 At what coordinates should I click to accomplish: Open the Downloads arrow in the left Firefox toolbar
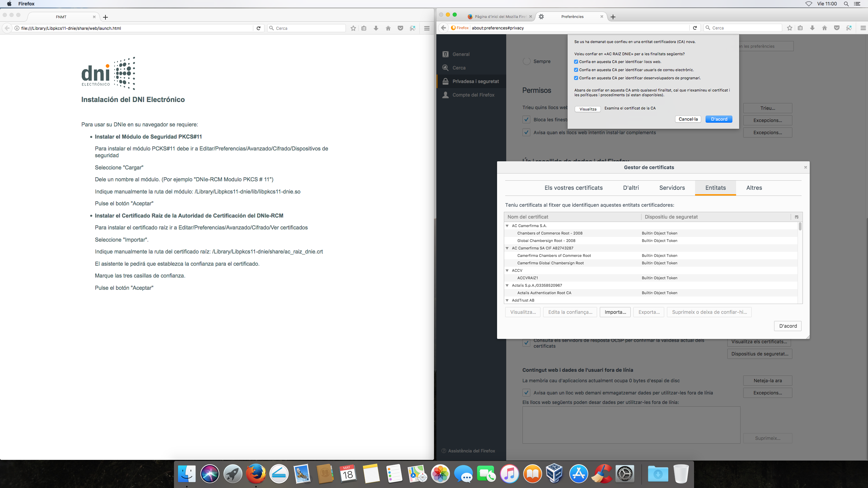click(376, 28)
